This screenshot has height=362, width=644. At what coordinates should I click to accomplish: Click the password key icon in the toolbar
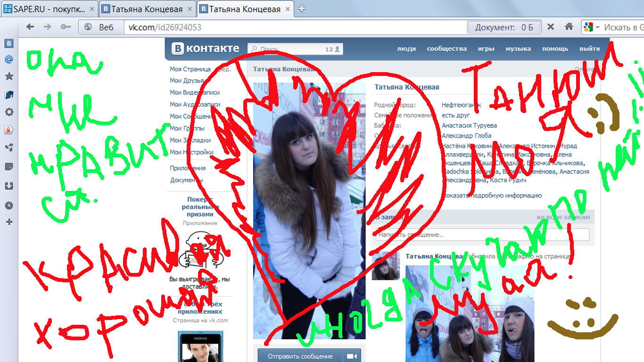[x=65, y=27]
